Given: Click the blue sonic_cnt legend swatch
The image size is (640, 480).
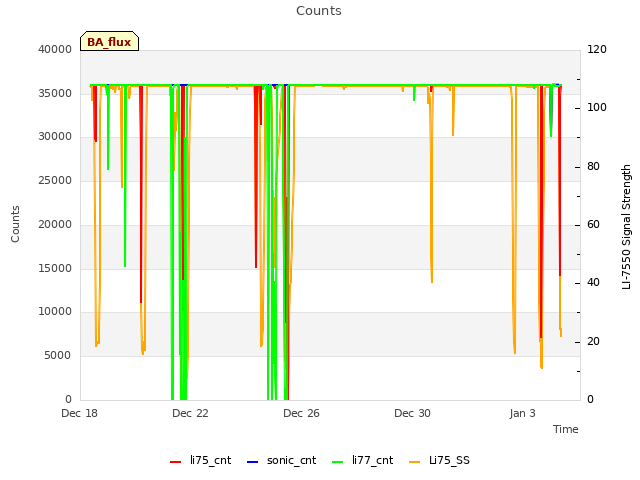Looking at the screenshot, I should point(253,462).
